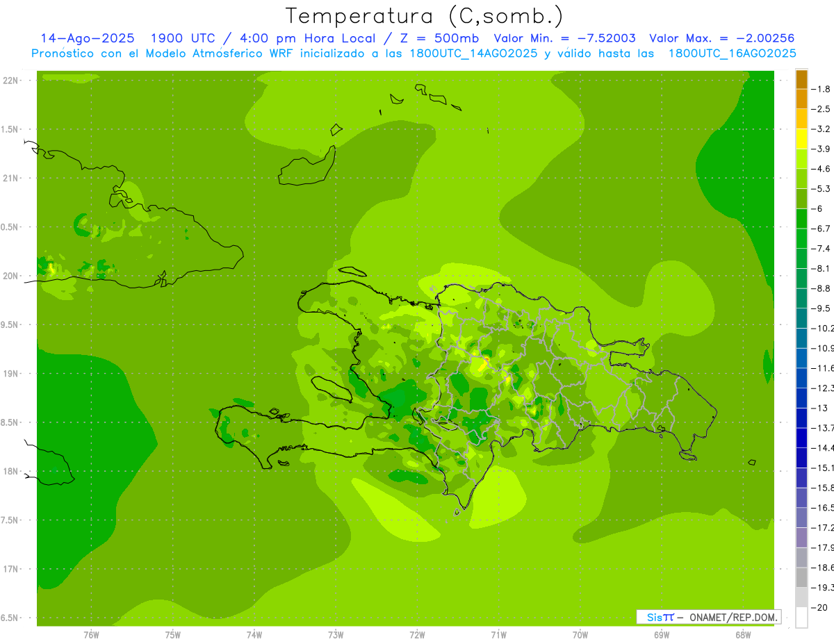834x644 pixels.
Task: Pick the dark orange swatch above -1.8
Action: click(x=801, y=79)
